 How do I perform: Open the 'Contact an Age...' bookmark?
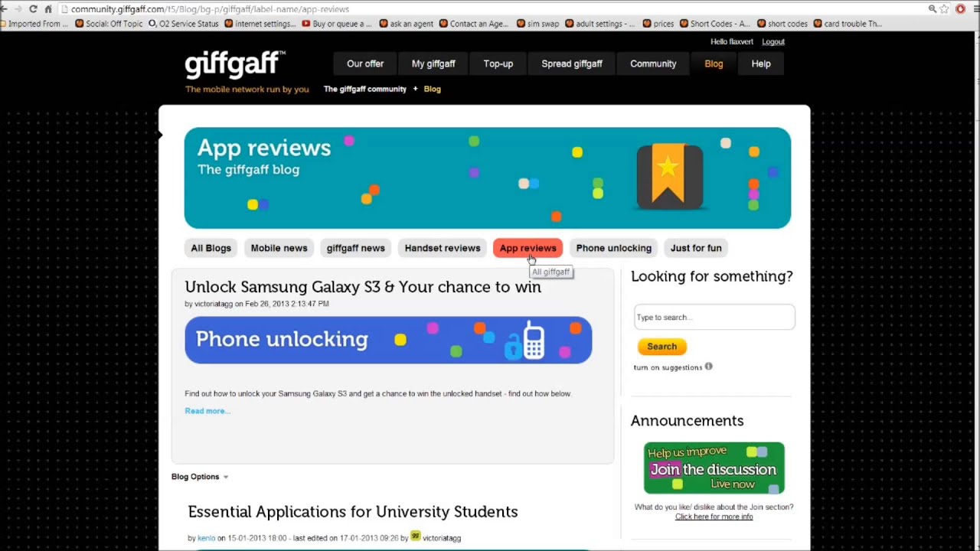[x=473, y=24]
